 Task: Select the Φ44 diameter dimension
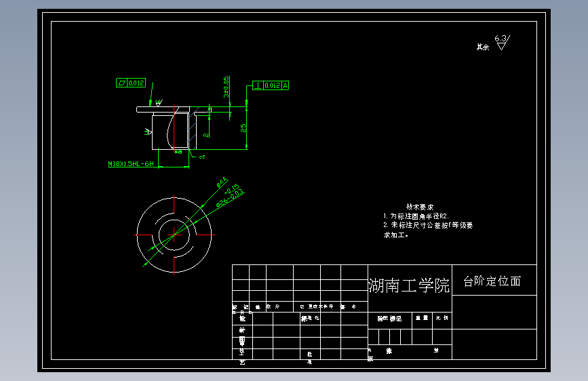pos(222,182)
